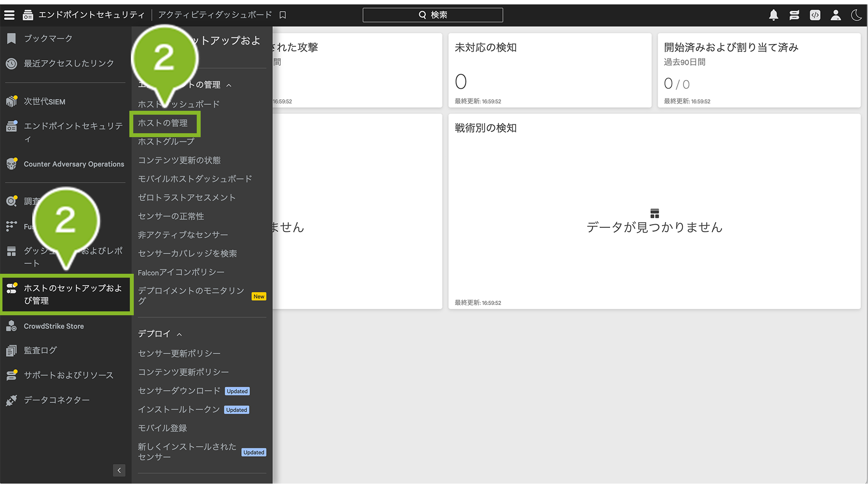
Task: Open 監査ログ in the sidebar
Action: coord(41,350)
